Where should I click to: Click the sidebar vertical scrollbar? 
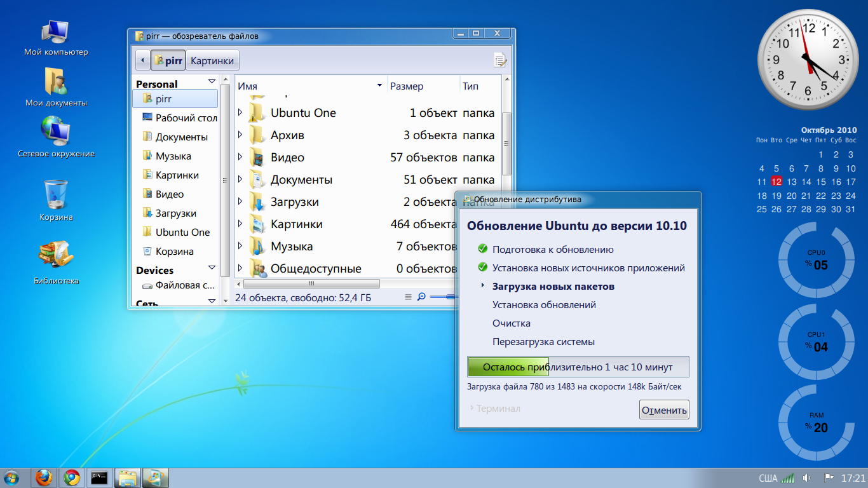click(225, 181)
